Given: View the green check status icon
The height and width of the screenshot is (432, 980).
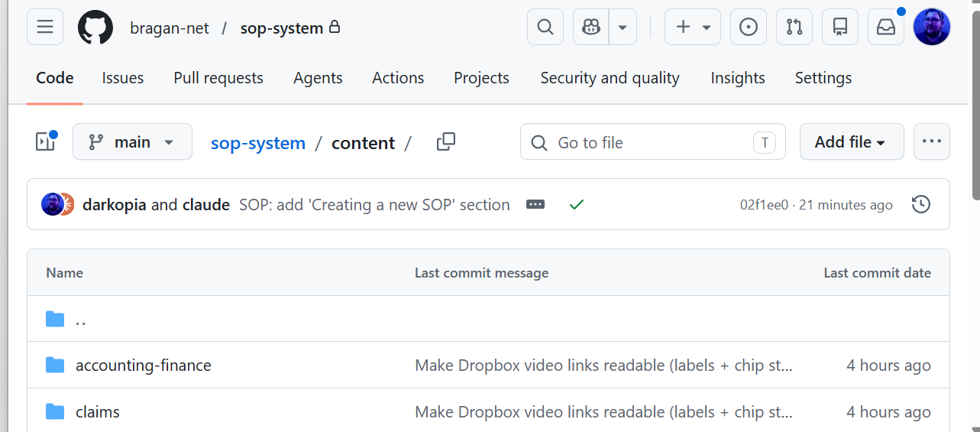Looking at the screenshot, I should pyautogui.click(x=577, y=205).
